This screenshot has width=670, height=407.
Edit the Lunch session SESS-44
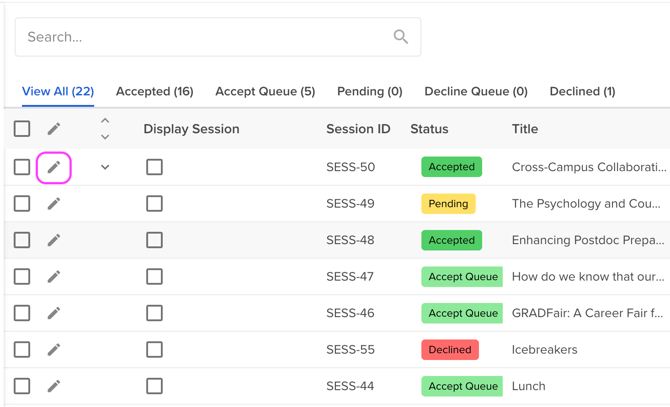coord(54,386)
